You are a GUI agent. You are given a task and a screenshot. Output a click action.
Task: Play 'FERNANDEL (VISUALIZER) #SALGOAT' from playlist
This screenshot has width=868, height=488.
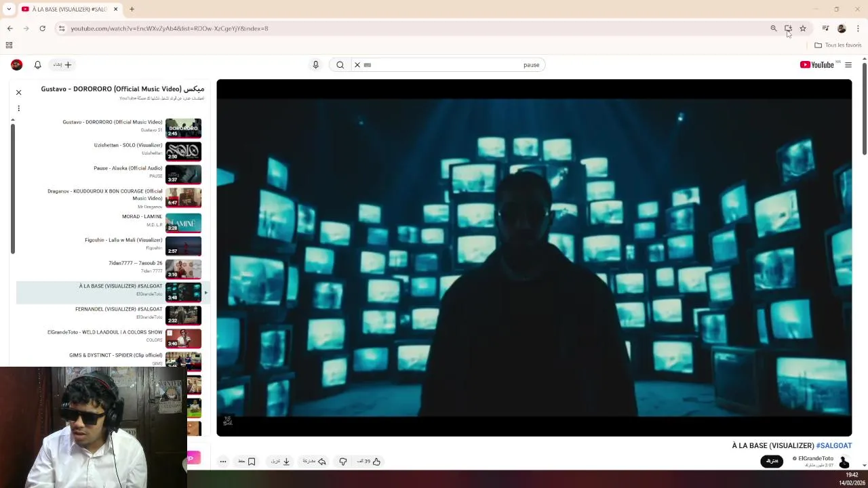tap(119, 309)
